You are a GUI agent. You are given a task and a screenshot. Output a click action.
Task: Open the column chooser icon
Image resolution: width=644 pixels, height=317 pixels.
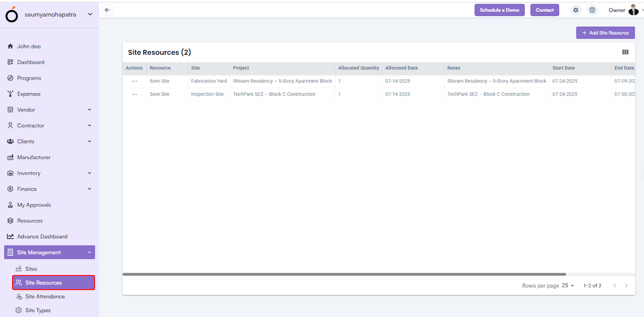[x=625, y=52]
